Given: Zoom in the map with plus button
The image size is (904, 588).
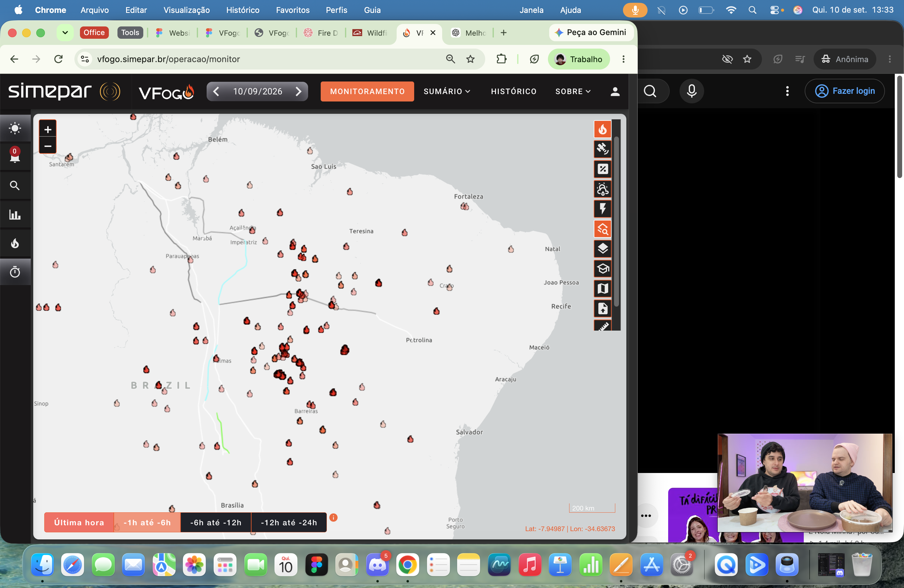Looking at the screenshot, I should [x=48, y=129].
